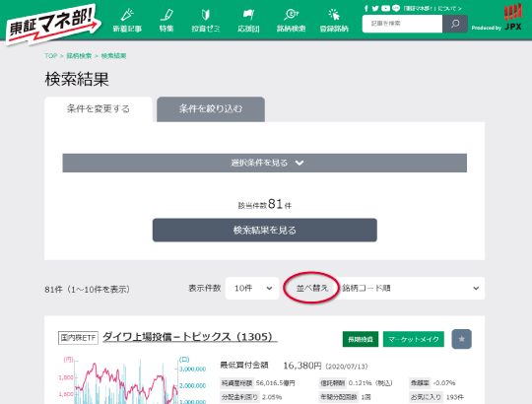Viewport: 532px width, 404px height.
Task: Switch to 条件を絞り込む tab
Action: pyautogui.click(x=211, y=109)
